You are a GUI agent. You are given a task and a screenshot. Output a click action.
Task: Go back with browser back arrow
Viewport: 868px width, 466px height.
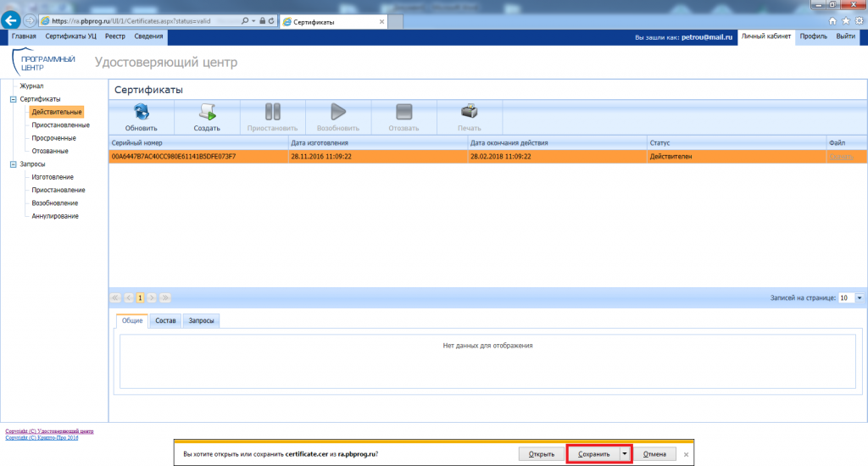coord(12,20)
